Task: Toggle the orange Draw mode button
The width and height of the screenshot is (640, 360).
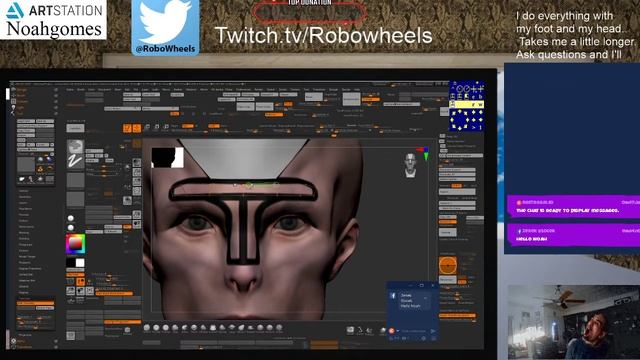Action: [137, 128]
